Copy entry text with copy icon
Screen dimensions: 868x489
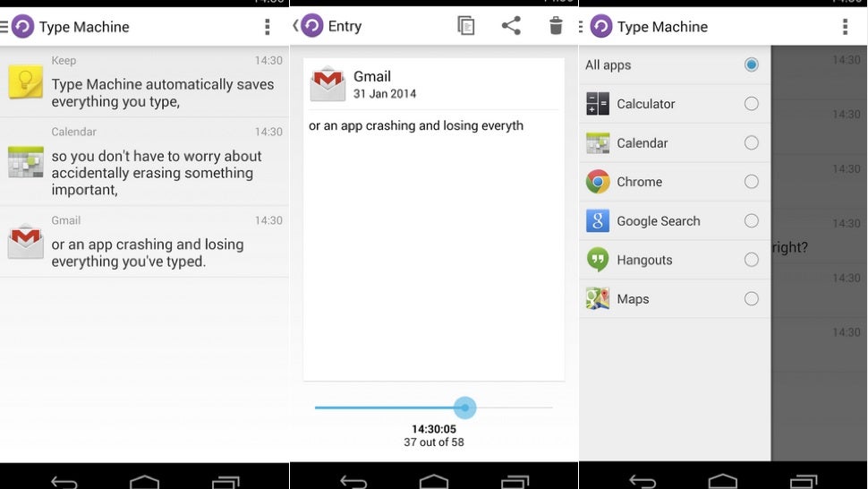465,25
